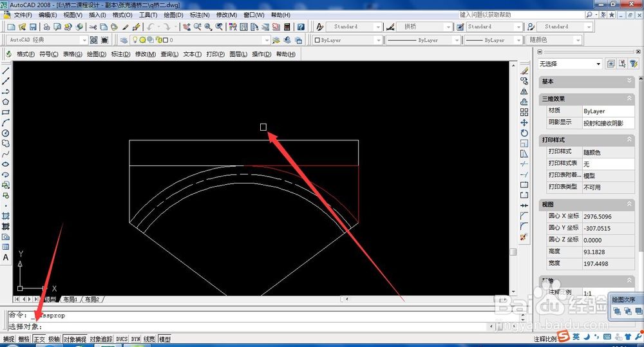
Task: Toggle the 极轴 polar tracking
Action: pyautogui.click(x=54, y=339)
